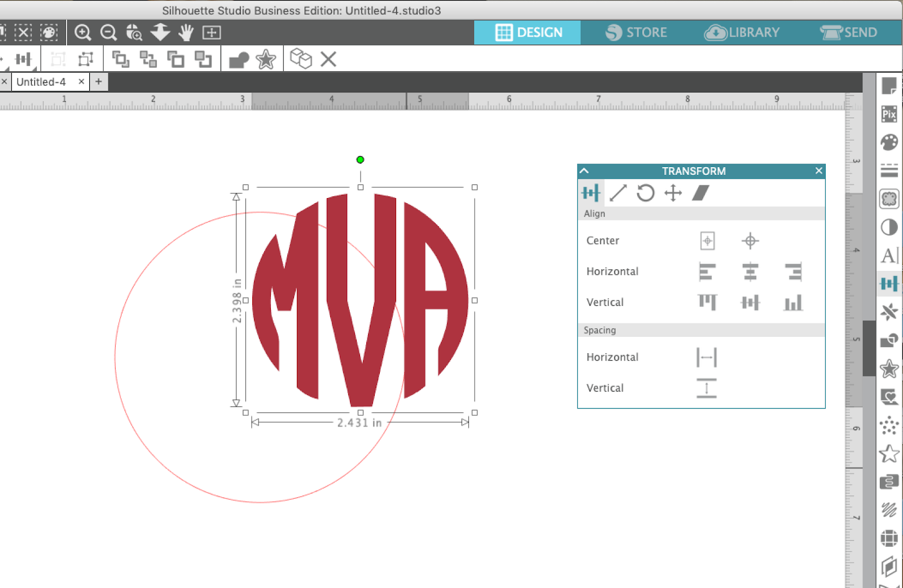Open the Rotate options in Transform panel

click(x=645, y=193)
